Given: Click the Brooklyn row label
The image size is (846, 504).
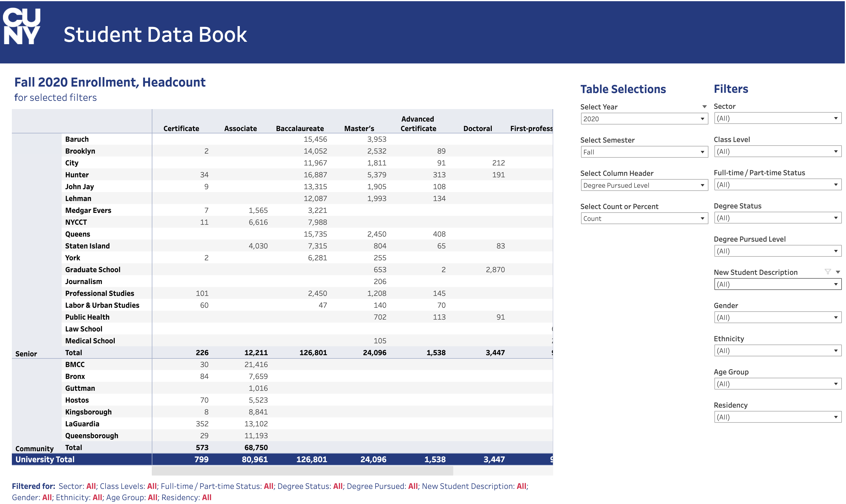Looking at the screenshot, I should (x=80, y=151).
